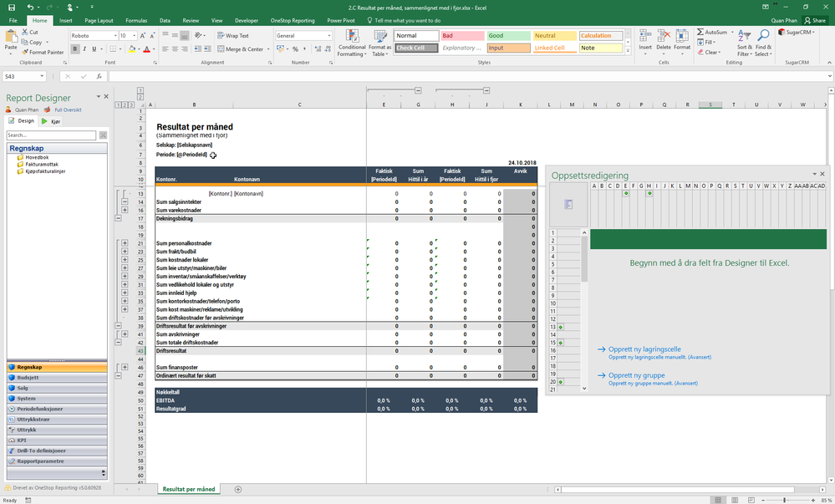Click the Full Oversikt link
835x504 pixels.
(x=69, y=109)
